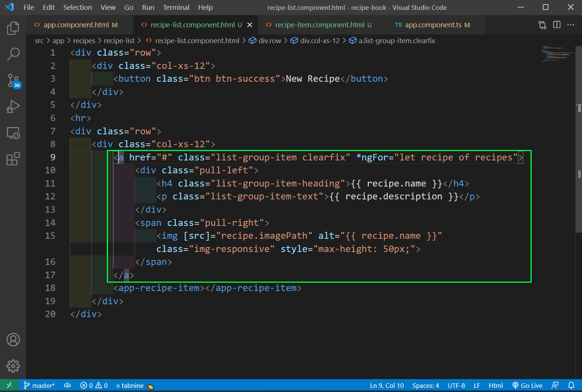The width and height of the screenshot is (582, 392).
Task: Click the "*ngFor" directive text
Action: point(372,157)
